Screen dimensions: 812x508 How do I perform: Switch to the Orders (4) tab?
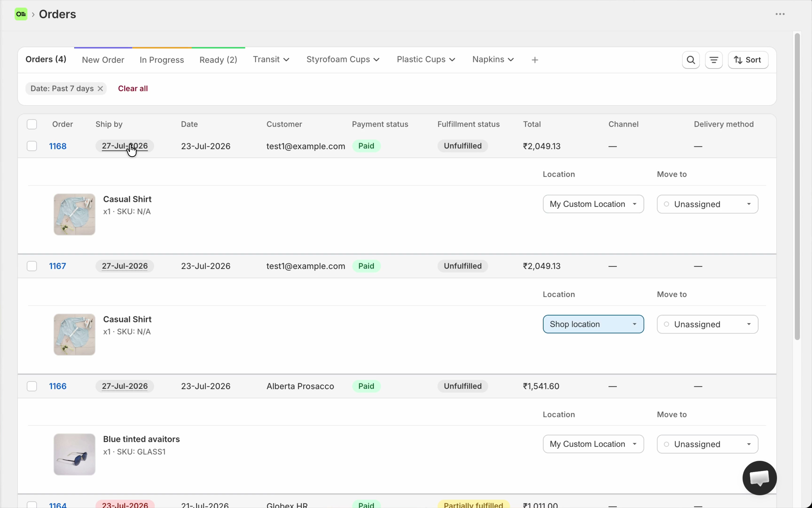click(x=46, y=60)
